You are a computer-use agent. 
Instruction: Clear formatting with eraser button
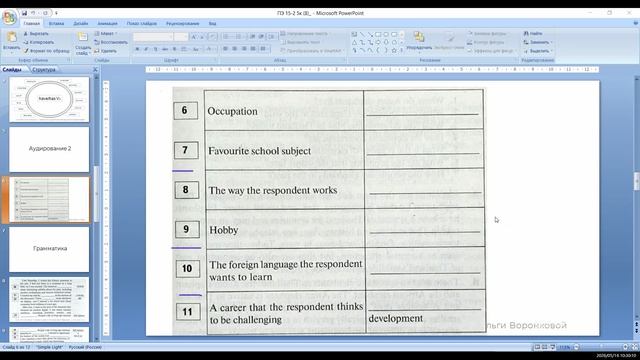[x=212, y=37]
